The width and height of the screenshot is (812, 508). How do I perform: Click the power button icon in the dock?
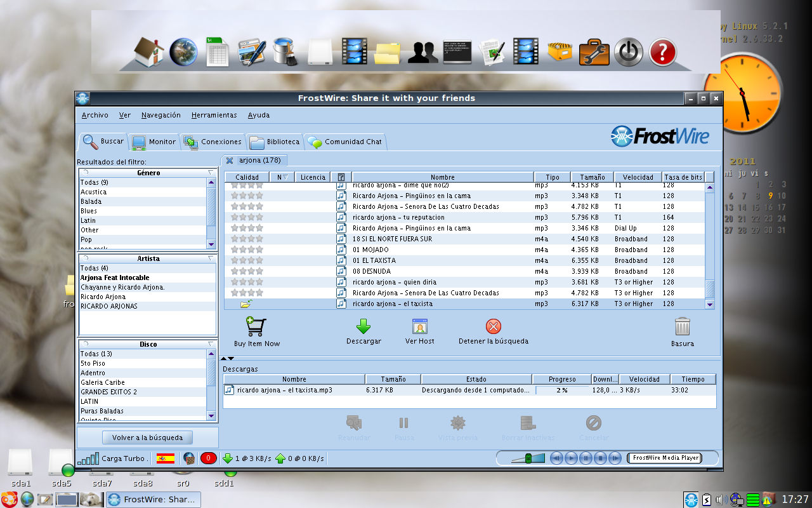[x=629, y=52]
